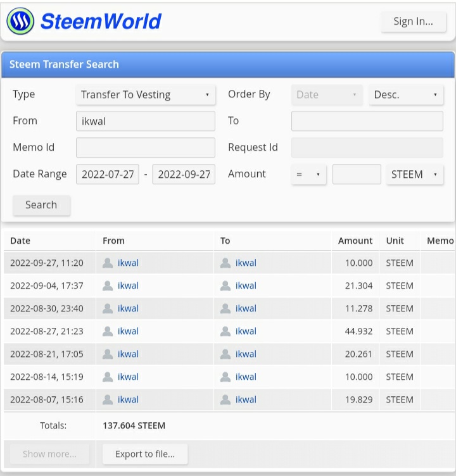This screenshot has height=476, width=456.
Task: Click the amount 19.829
Action: coord(359,399)
